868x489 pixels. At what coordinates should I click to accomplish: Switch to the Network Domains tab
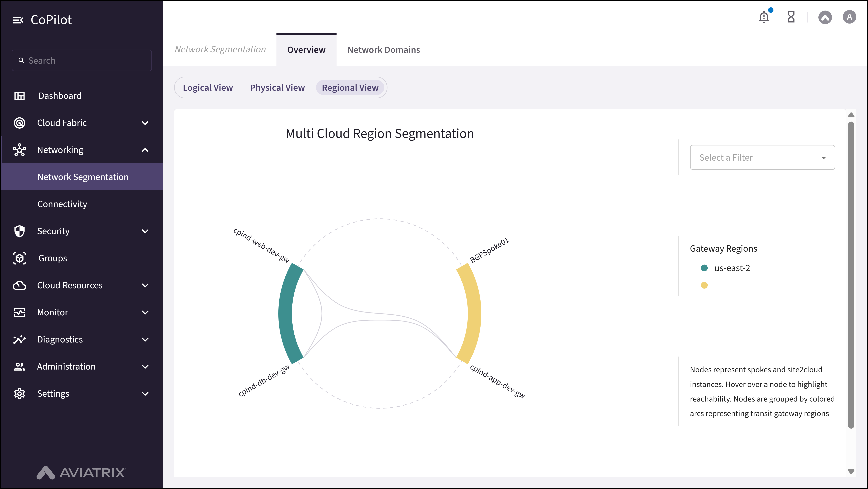pyautogui.click(x=384, y=50)
